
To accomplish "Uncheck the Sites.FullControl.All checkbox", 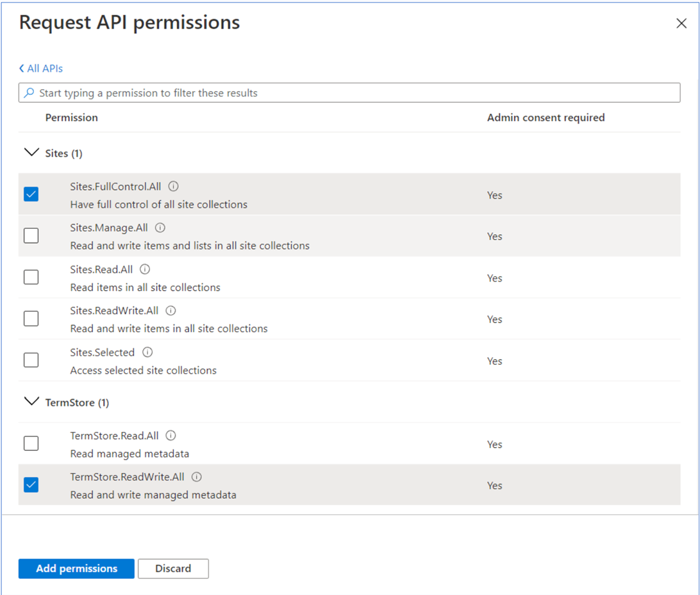I will [31, 194].
